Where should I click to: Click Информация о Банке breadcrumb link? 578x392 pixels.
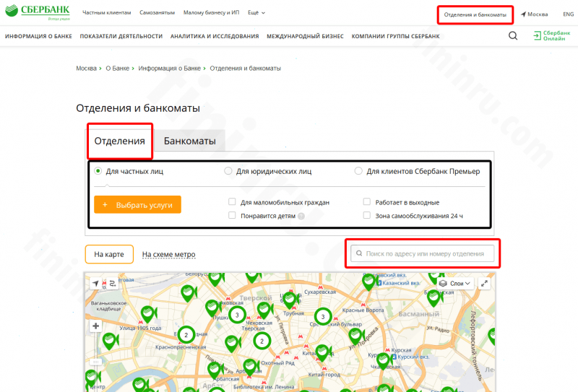[170, 68]
